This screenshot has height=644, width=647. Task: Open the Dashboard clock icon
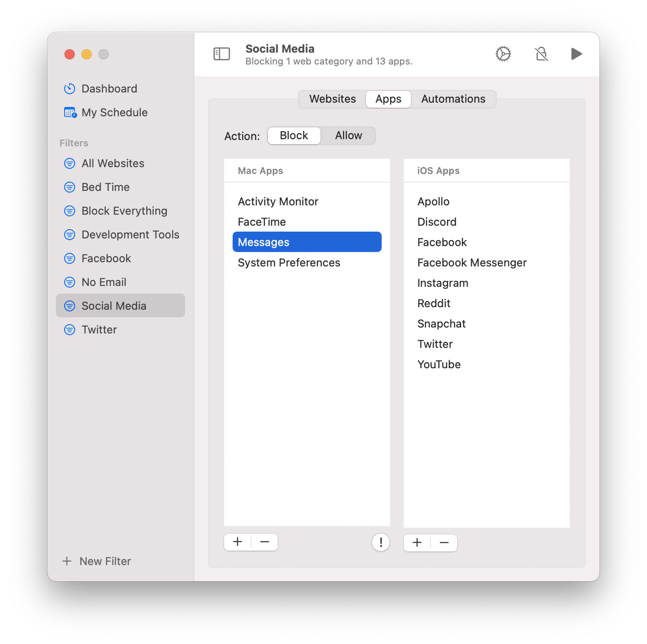70,89
